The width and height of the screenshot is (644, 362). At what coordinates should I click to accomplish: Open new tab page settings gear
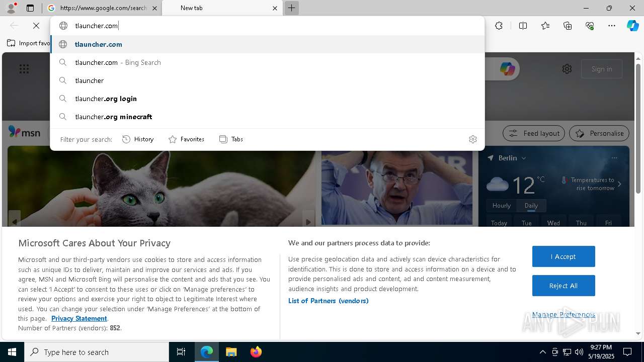pyautogui.click(x=567, y=69)
